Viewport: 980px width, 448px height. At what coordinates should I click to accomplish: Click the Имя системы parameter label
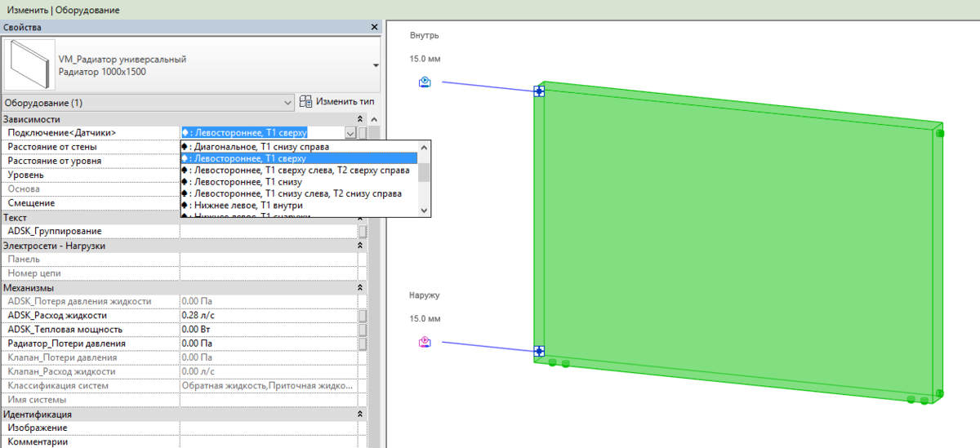click(37, 400)
